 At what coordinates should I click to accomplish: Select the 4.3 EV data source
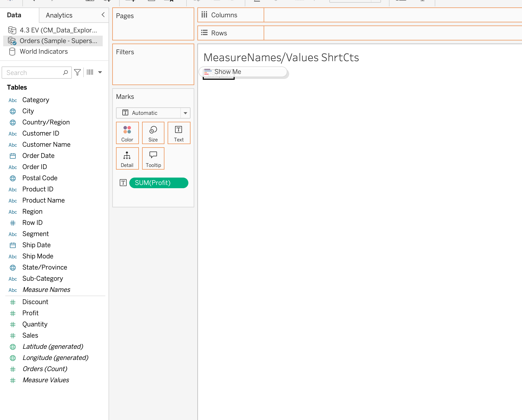coord(53,30)
